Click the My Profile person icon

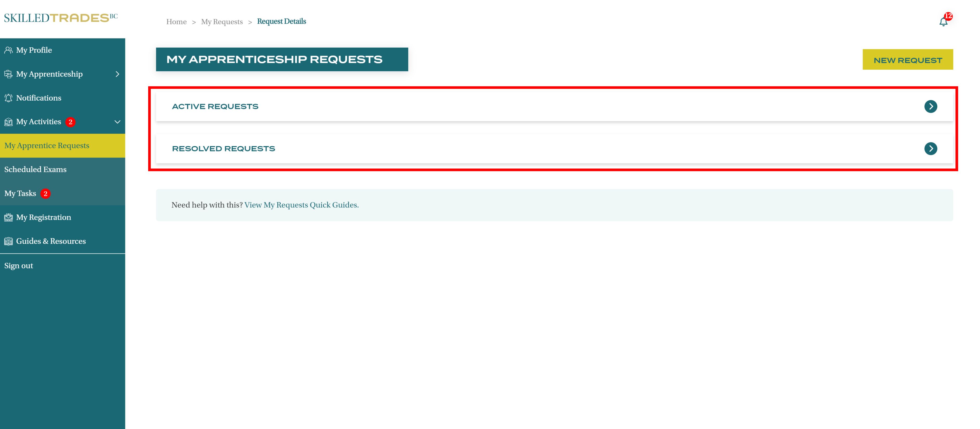coord(8,50)
